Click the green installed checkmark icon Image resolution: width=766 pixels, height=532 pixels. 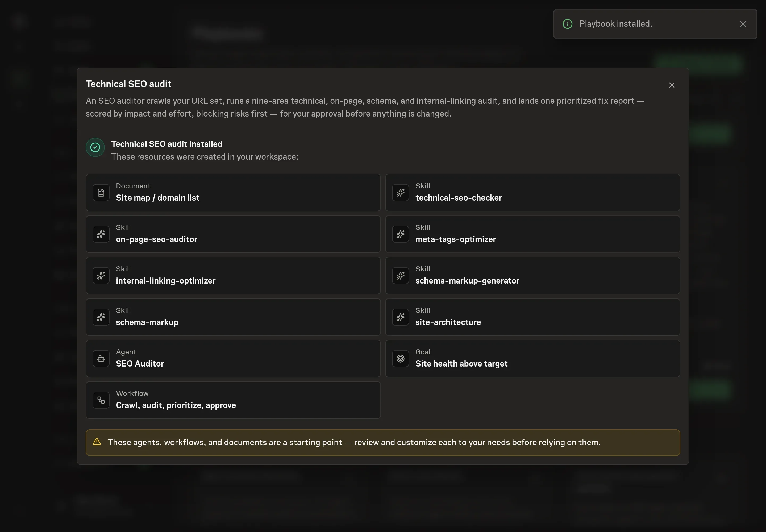coord(95,147)
